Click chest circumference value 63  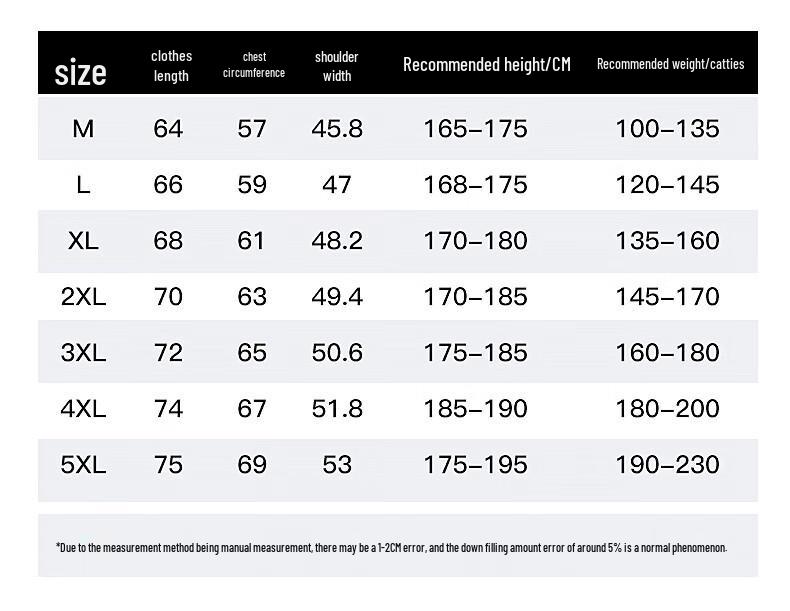pos(252,297)
